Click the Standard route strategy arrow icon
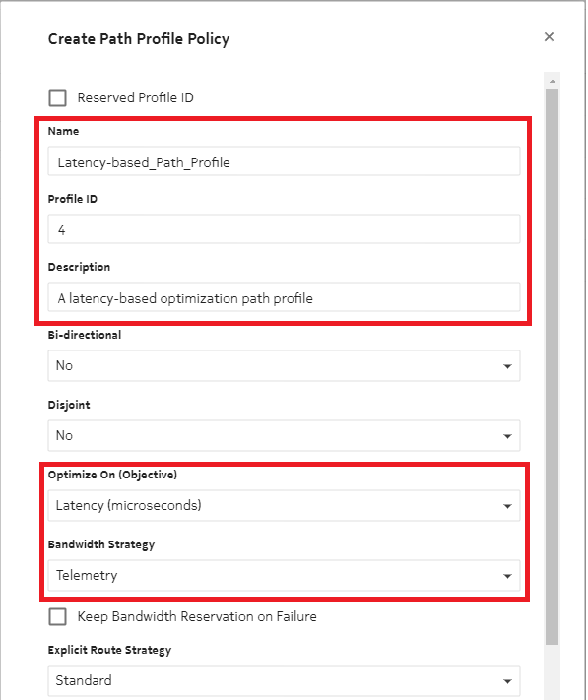The height and width of the screenshot is (700, 588). (507, 681)
